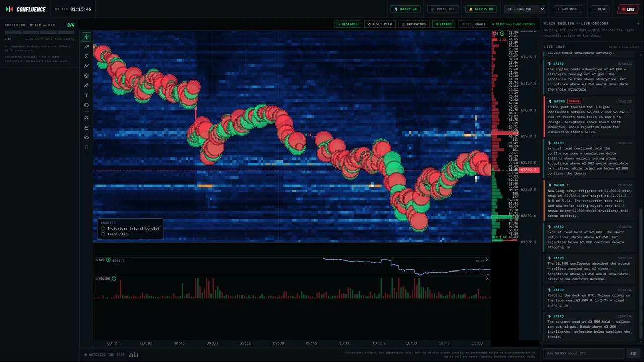Open the emoji sticker tool
Viewport: 644px width, 362px height.
tap(86, 105)
